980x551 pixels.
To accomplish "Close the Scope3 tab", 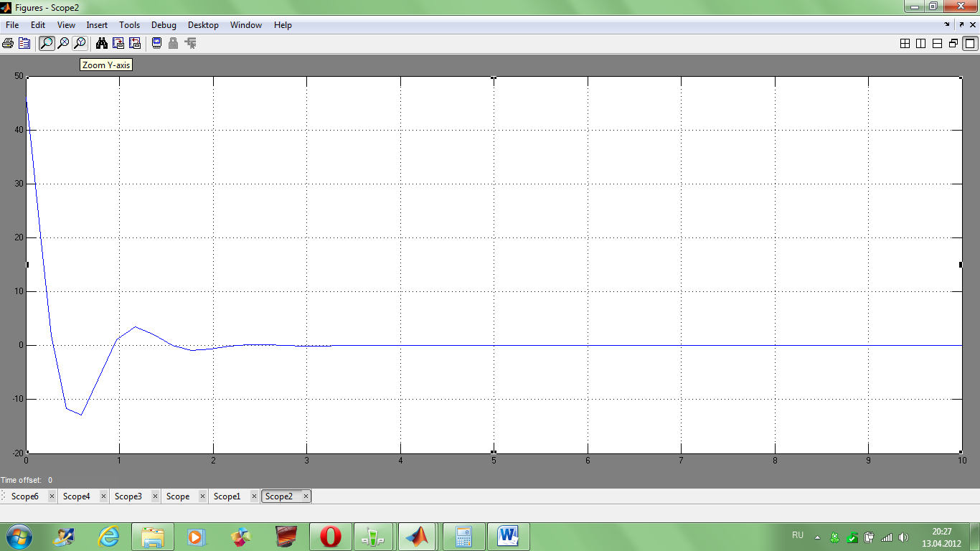I will [155, 496].
